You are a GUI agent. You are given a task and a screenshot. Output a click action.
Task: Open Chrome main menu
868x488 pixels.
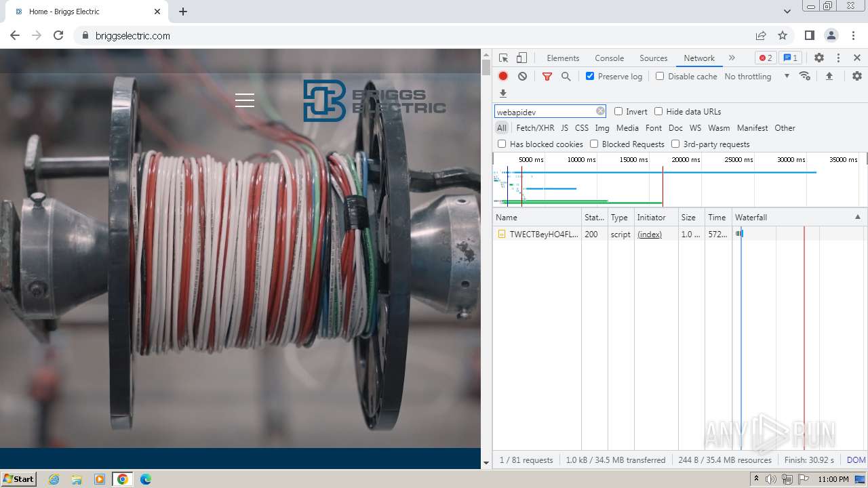(x=853, y=35)
